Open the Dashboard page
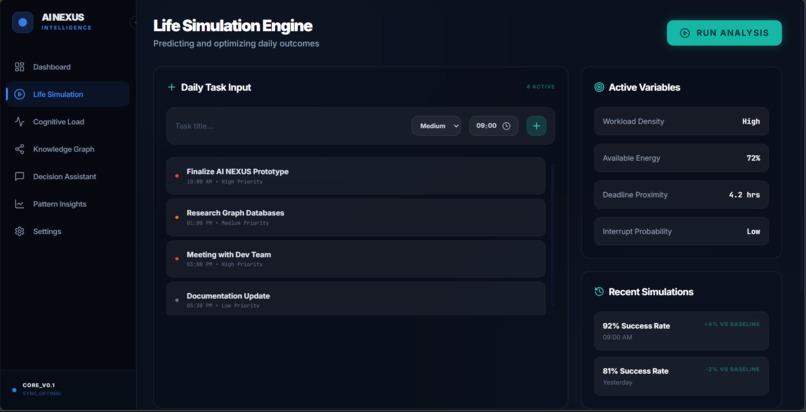 click(68, 67)
